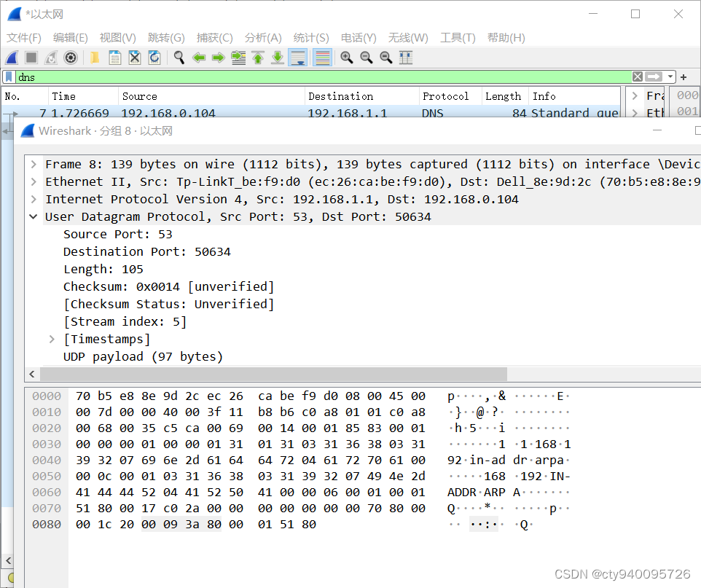Viewport: 701px width, 588px height.
Task: Expand the [Timestamps] subtree
Action: click(x=52, y=339)
